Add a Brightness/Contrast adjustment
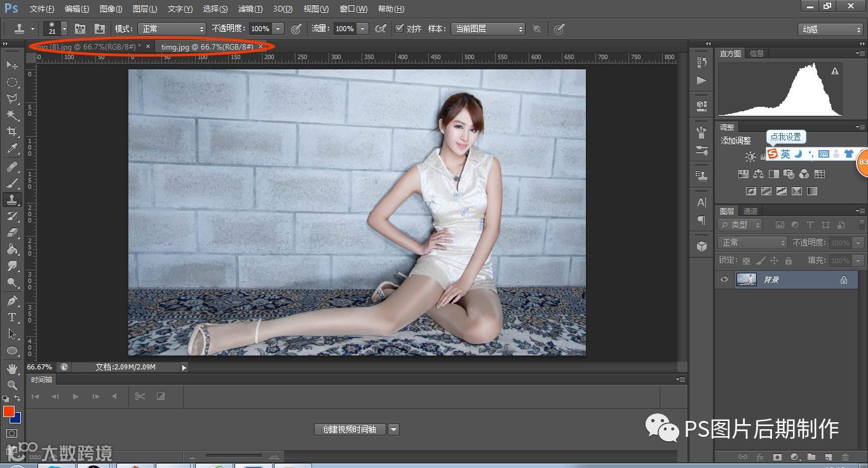Image resolution: width=868 pixels, height=468 pixels. [x=750, y=156]
